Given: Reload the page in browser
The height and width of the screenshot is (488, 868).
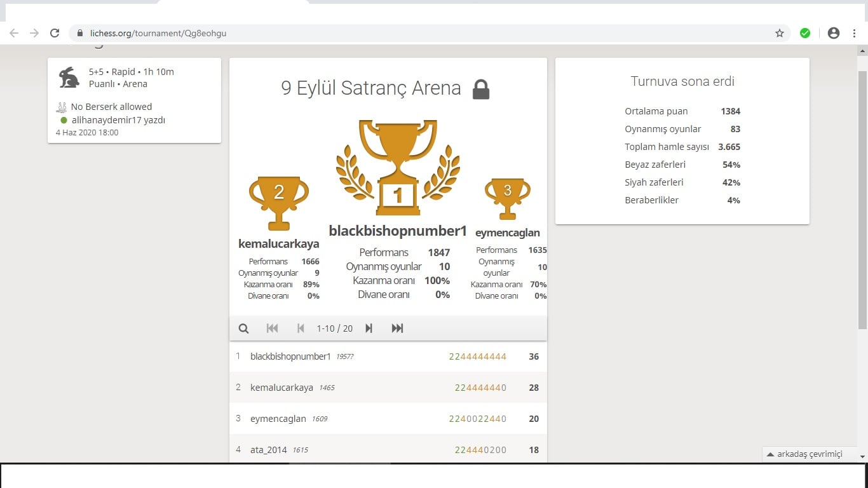Looking at the screenshot, I should [x=55, y=33].
